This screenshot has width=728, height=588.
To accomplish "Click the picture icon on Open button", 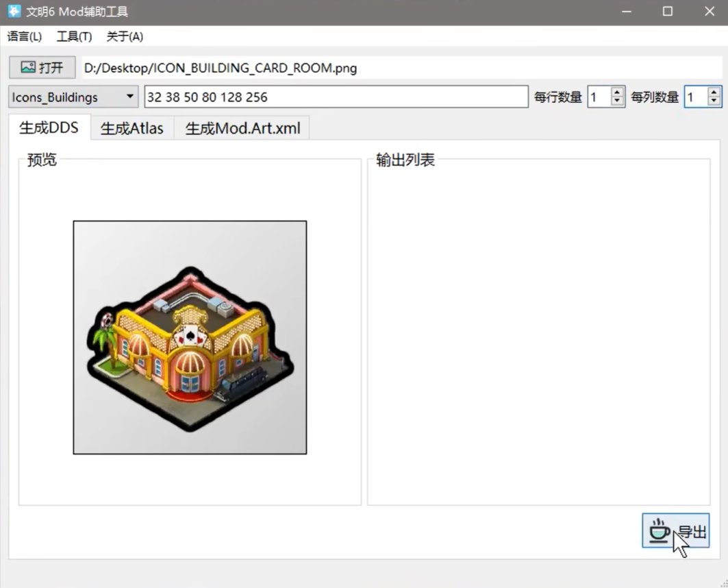I will tap(28, 67).
